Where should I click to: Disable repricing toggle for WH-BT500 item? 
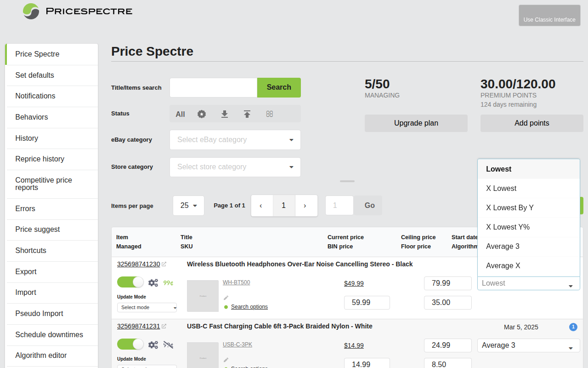point(130,282)
